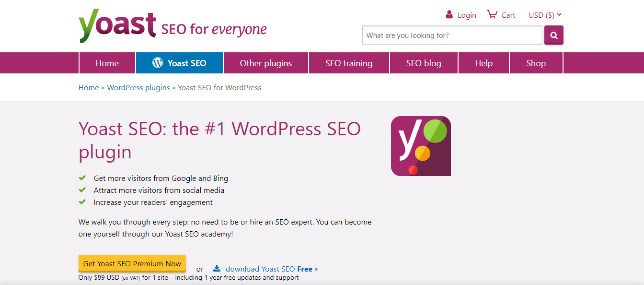Click the green checkmark beside Google and Bing
The height and width of the screenshot is (285, 644).
pos(82,178)
